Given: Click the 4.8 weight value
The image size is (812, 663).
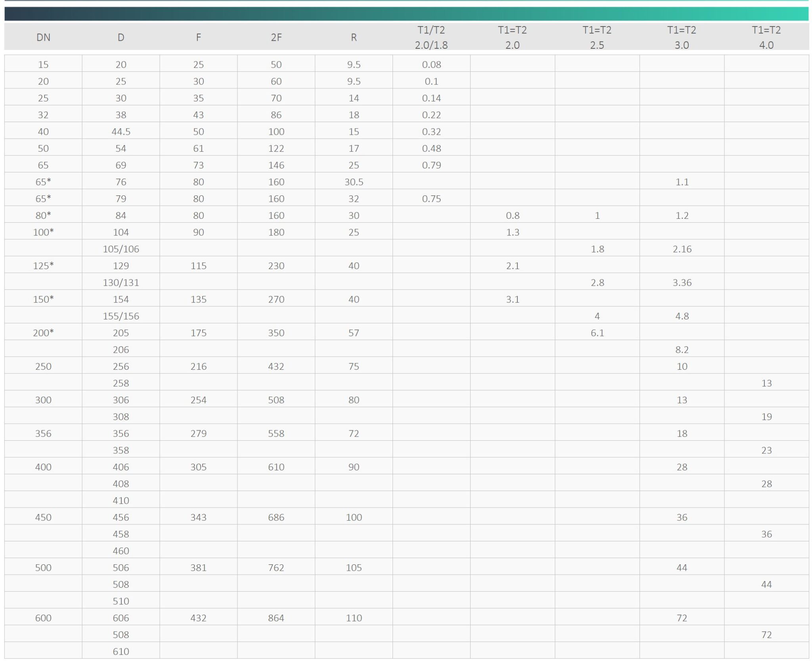Looking at the screenshot, I should pos(682,316).
